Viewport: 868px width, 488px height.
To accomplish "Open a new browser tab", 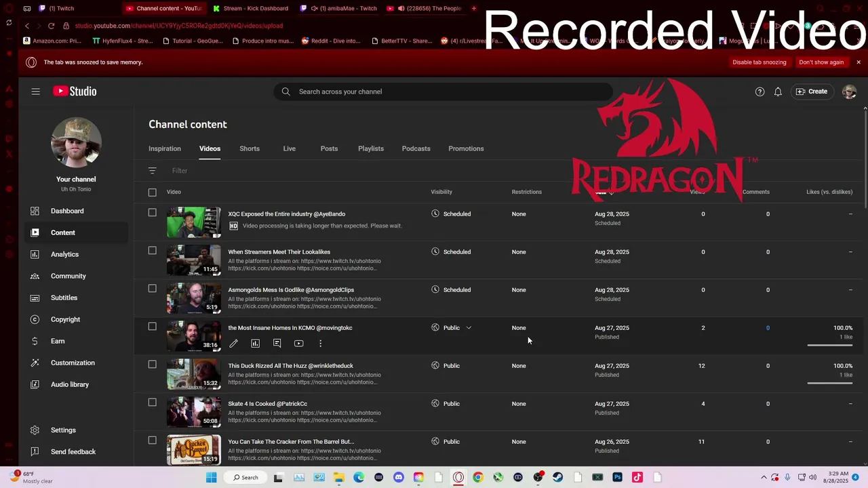I will tap(473, 8).
